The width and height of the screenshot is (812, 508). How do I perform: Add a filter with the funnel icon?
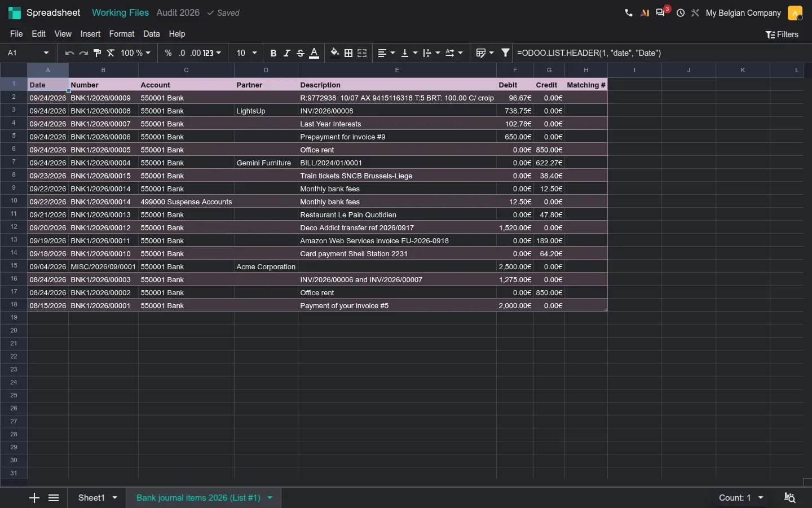[505, 53]
